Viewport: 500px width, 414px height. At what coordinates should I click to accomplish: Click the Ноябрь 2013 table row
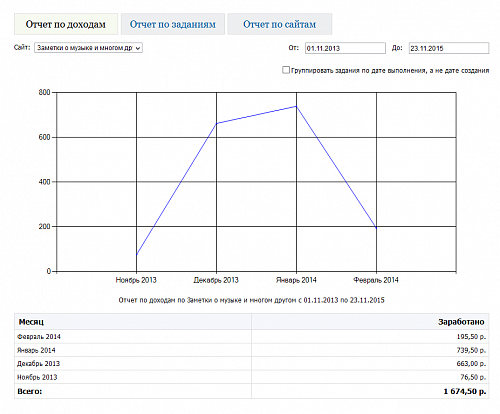coord(252,377)
